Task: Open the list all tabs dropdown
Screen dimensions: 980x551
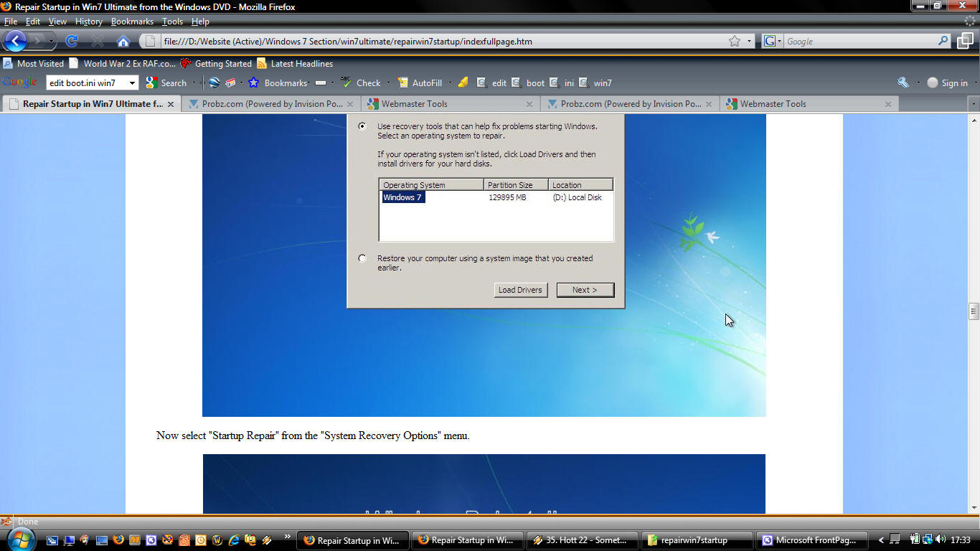Action: click(973, 104)
